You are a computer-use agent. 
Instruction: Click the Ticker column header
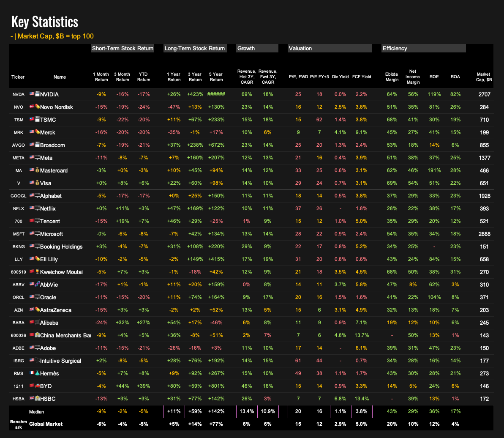[x=18, y=77]
